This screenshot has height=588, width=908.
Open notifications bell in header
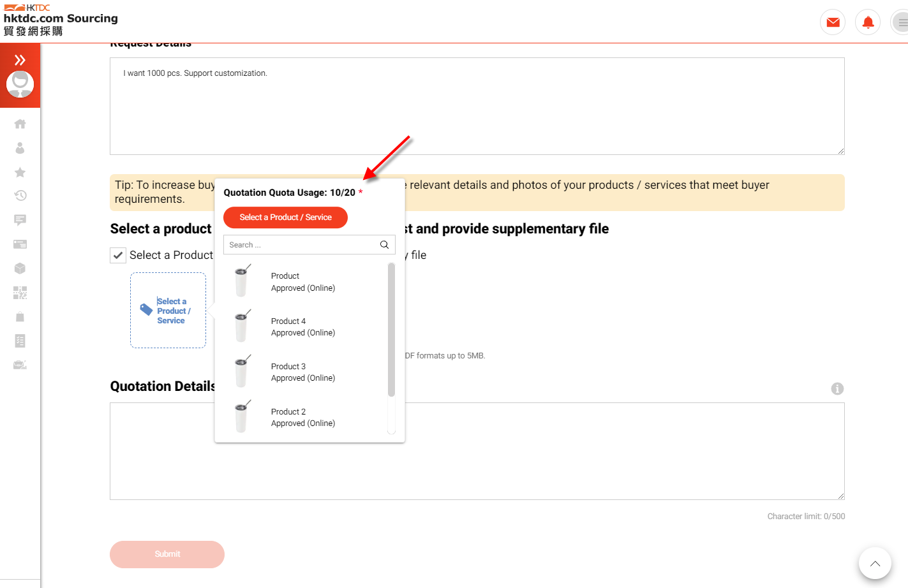click(x=868, y=22)
